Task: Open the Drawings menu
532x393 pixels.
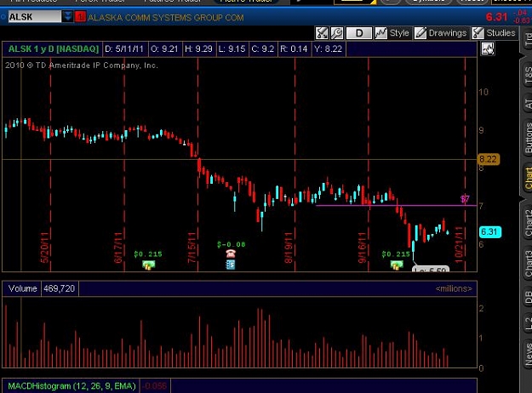Action: (x=448, y=33)
